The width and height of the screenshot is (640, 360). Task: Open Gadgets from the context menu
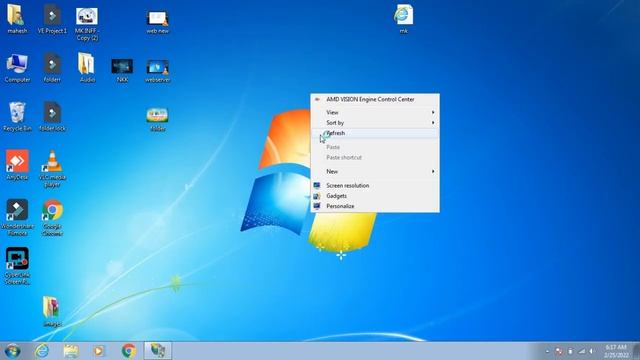[x=375, y=196]
